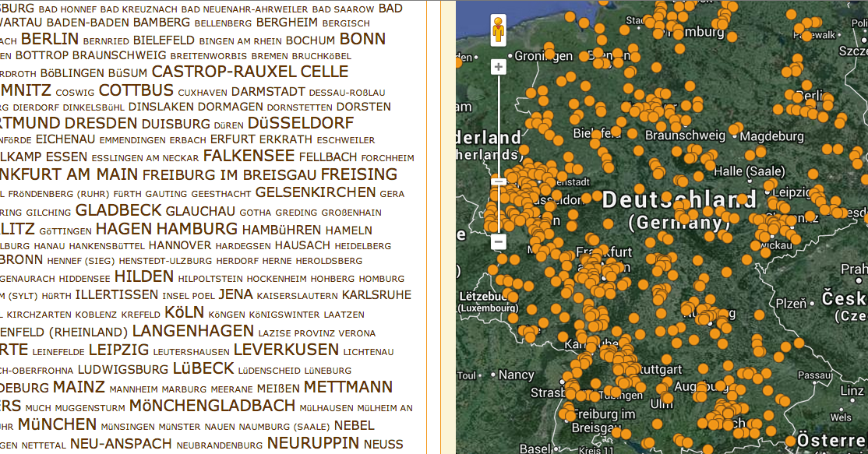Open the GELSENKIRCHEN tag
Screen dimensions: 868x454
tap(316, 192)
